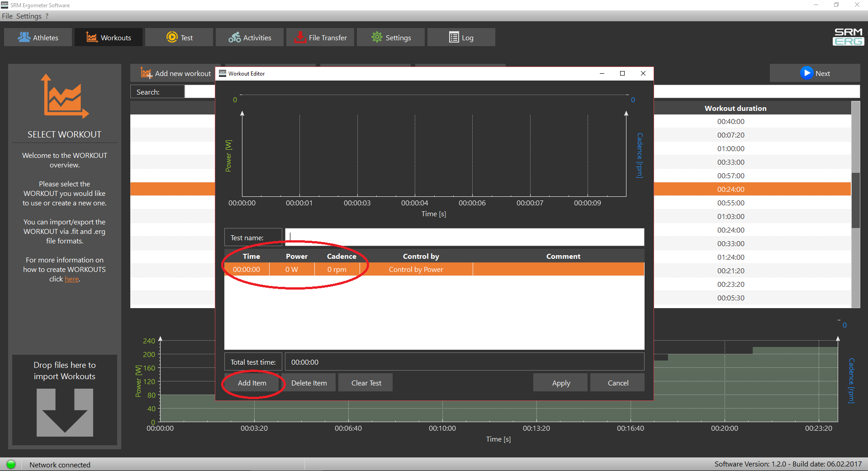Image resolution: width=868 pixels, height=471 pixels.
Task: Click the Athletes people icon
Action: (24, 37)
